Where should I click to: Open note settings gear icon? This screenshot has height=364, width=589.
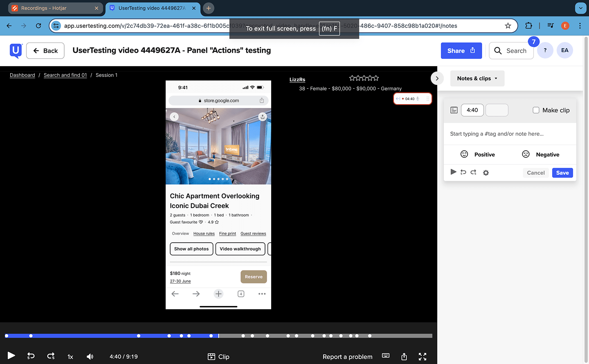tap(486, 173)
